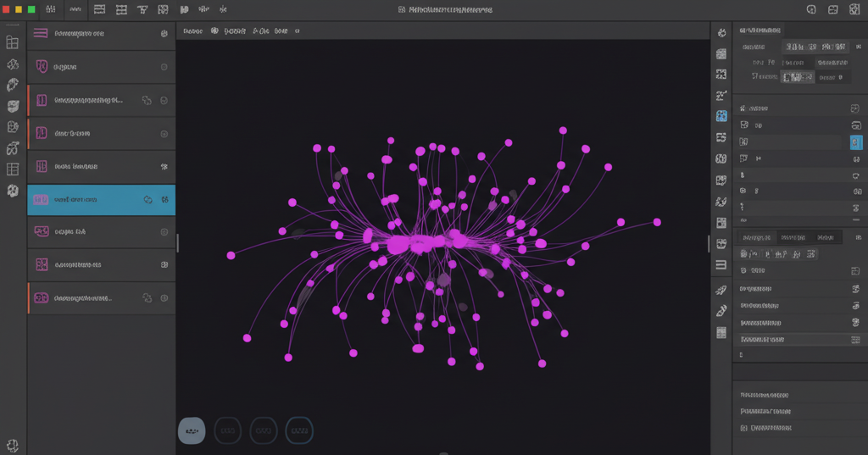Click the first label in the canvas header bar
The image size is (868, 455).
[x=192, y=31]
